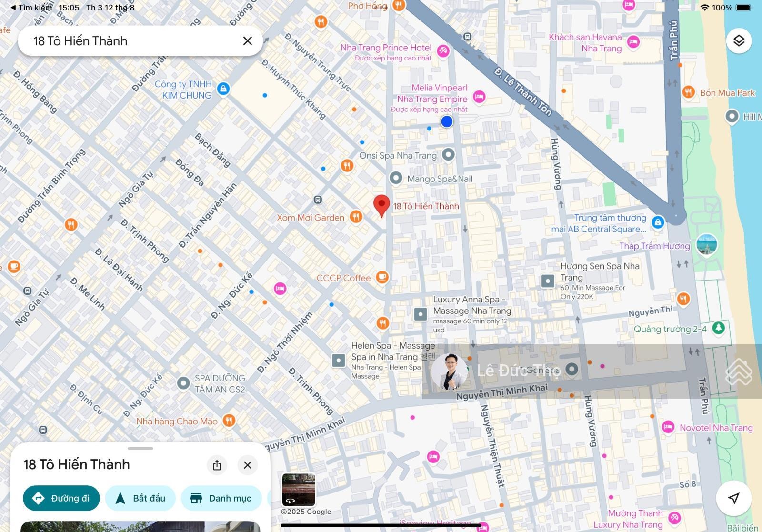Share the 18 Tô Hiến Thành place

click(x=217, y=465)
